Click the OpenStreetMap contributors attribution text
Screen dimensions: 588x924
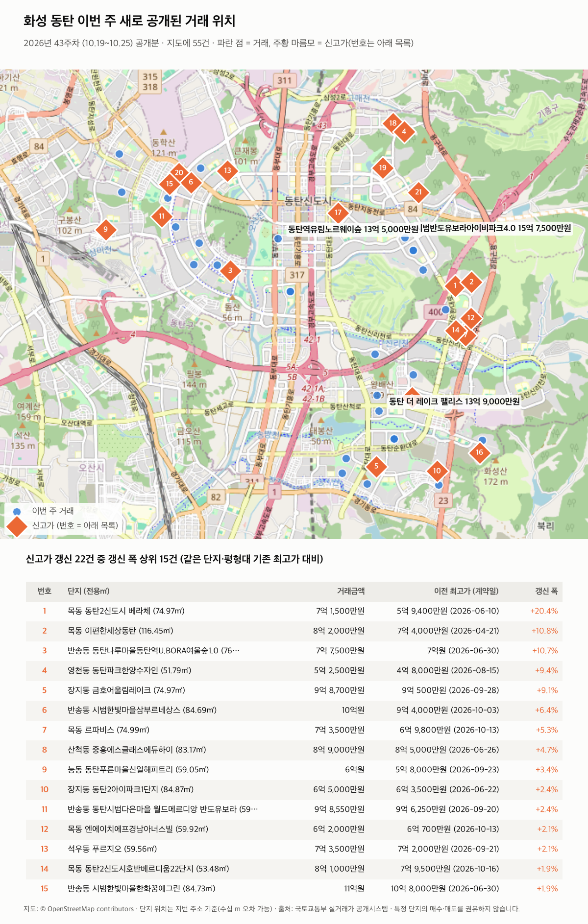point(86,909)
